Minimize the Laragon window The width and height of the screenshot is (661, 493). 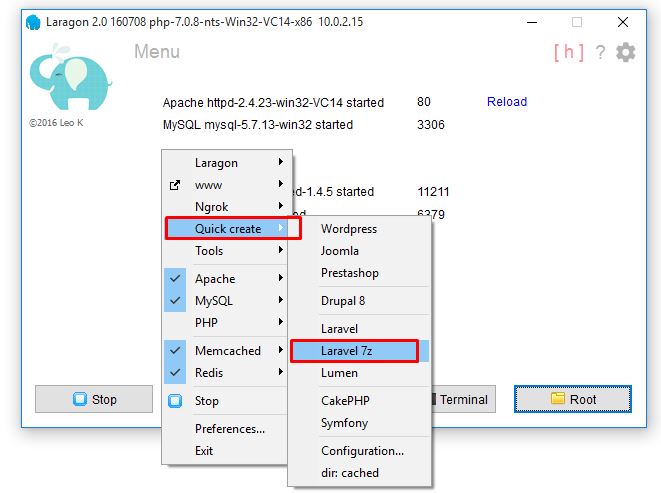[x=532, y=22]
